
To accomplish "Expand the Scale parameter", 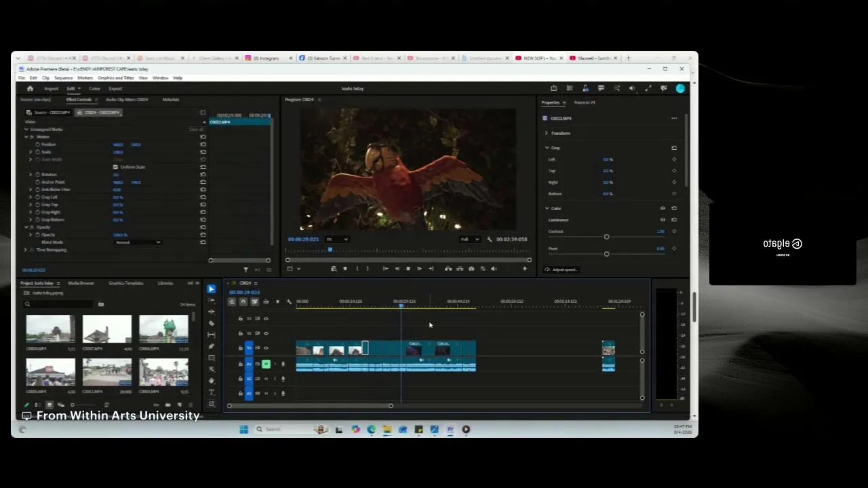I will click(31, 152).
